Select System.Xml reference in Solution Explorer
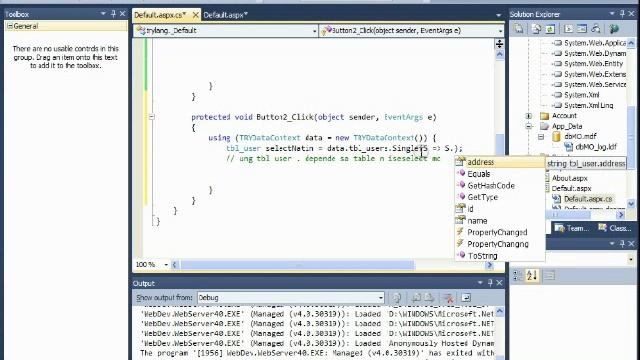 point(581,95)
